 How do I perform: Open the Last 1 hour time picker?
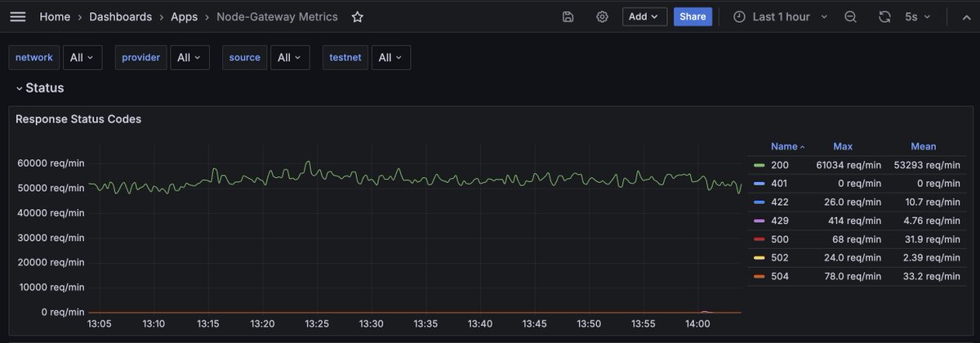click(x=780, y=16)
